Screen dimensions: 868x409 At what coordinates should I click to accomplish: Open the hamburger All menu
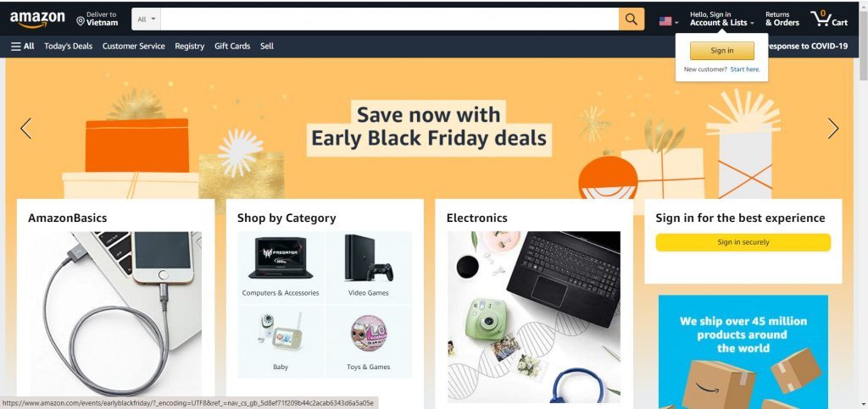click(x=23, y=47)
